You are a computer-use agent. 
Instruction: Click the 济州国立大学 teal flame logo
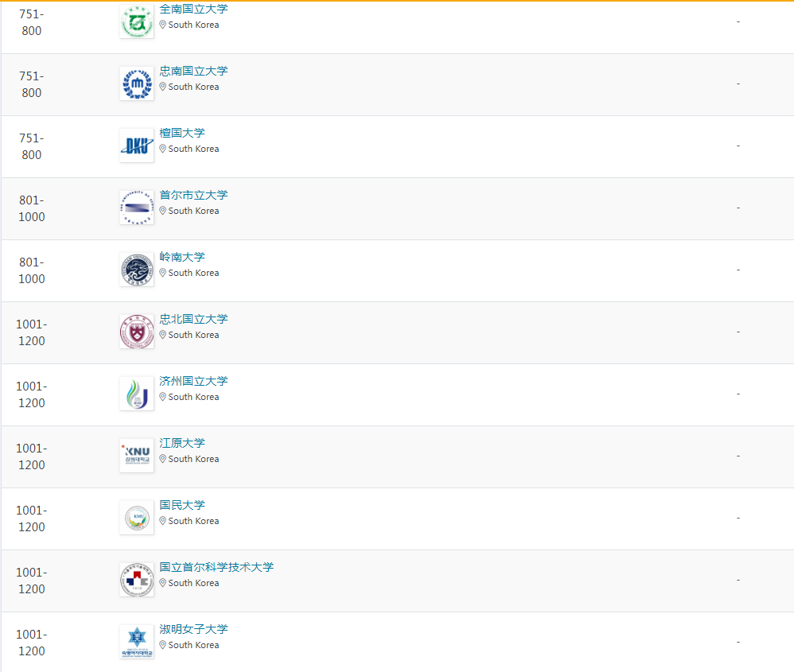coord(137,393)
